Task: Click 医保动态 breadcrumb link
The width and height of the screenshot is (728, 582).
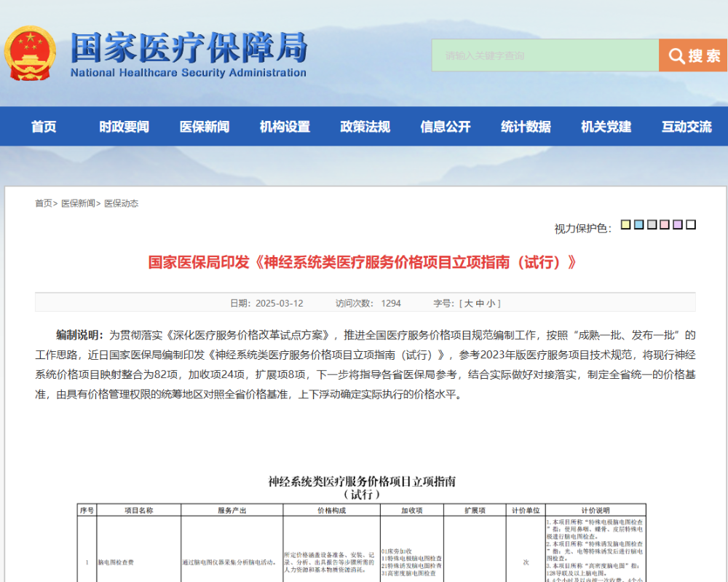Action: pos(121,203)
